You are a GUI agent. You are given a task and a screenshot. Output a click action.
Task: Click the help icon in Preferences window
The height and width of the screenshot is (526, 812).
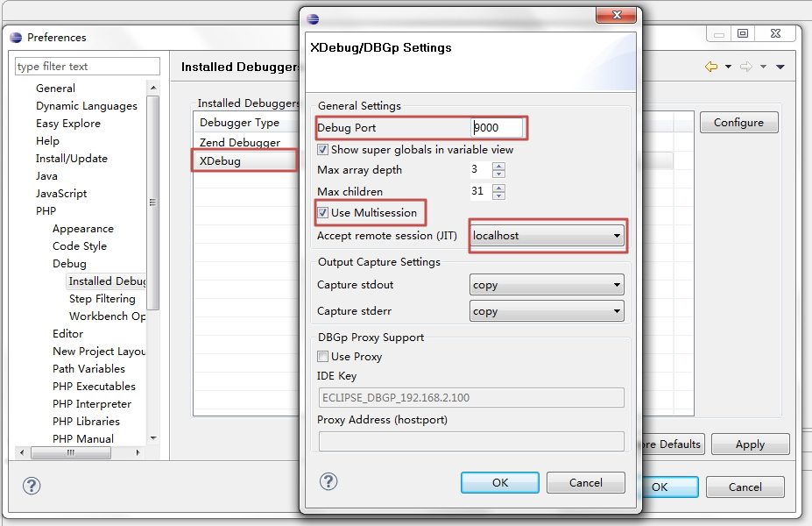pos(32,486)
